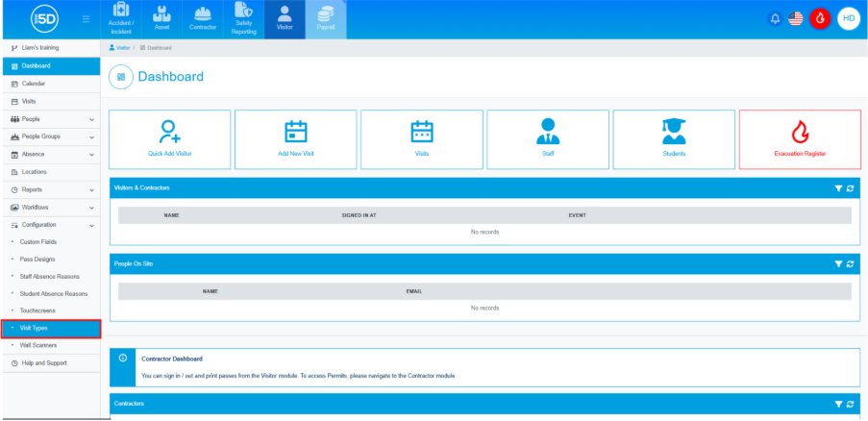
Task: Open the Visits calendar tile
Action: [422, 139]
